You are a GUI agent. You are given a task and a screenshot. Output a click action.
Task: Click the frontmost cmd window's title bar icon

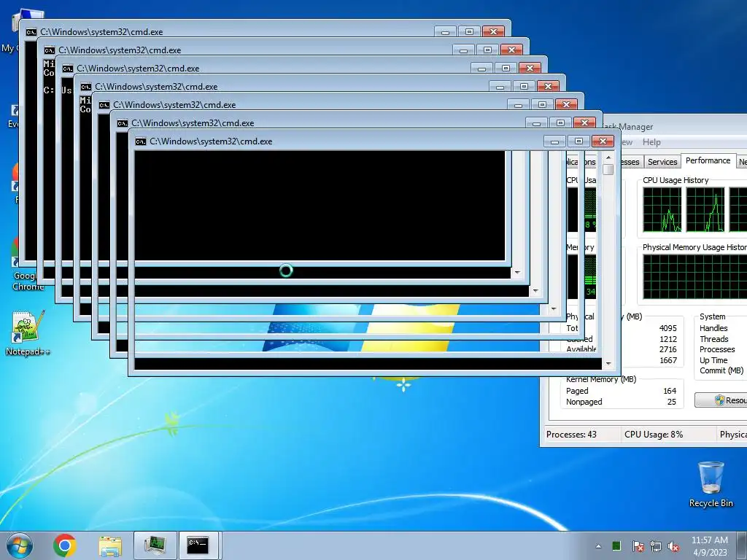pyautogui.click(x=141, y=141)
